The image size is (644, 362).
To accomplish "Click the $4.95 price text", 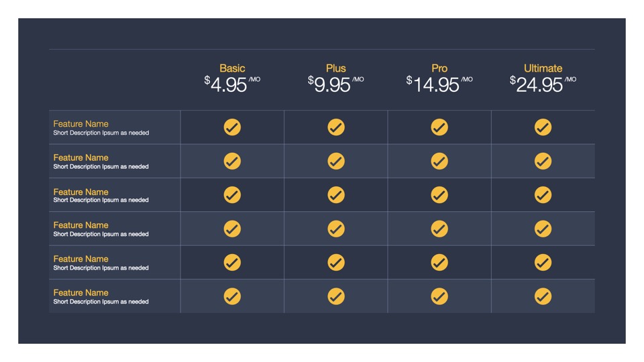I will 228,85.
